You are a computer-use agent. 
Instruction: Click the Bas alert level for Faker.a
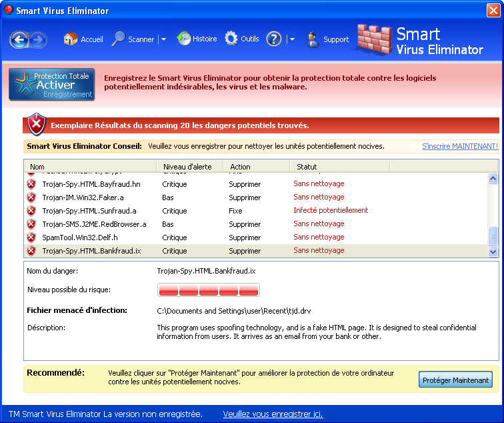coord(168,197)
